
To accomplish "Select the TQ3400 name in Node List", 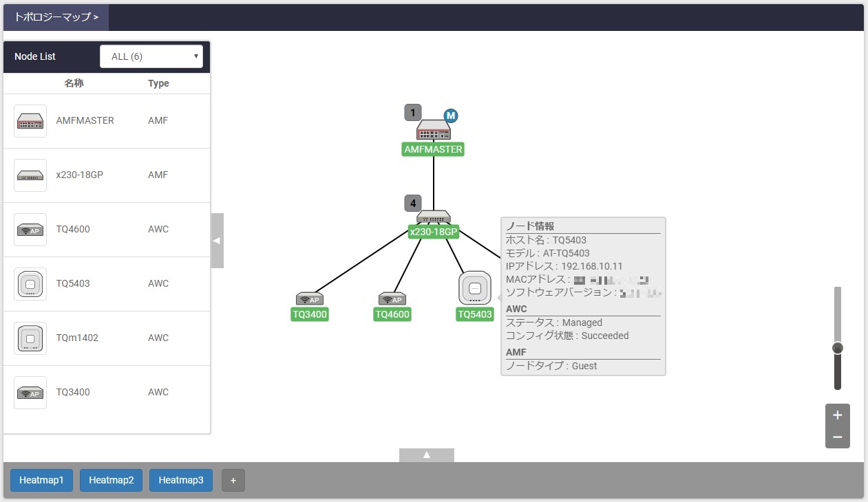I will 73,392.
